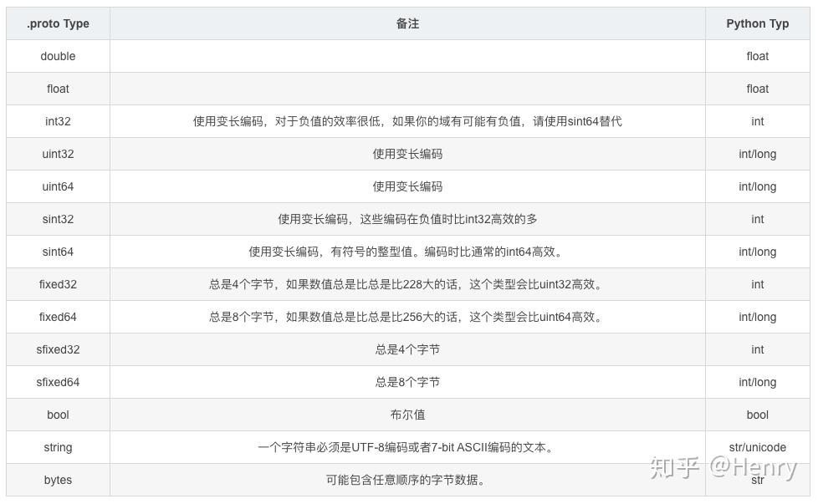This screenshot has width=818, height=504.
Task: Click the Python Typ column header
Action: coord(757,23)
